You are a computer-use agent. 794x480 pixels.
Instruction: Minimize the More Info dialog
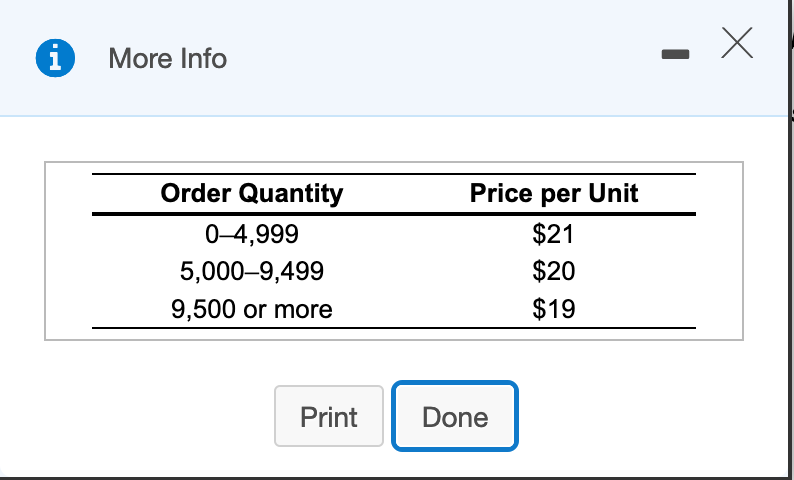tap(676, 59)
